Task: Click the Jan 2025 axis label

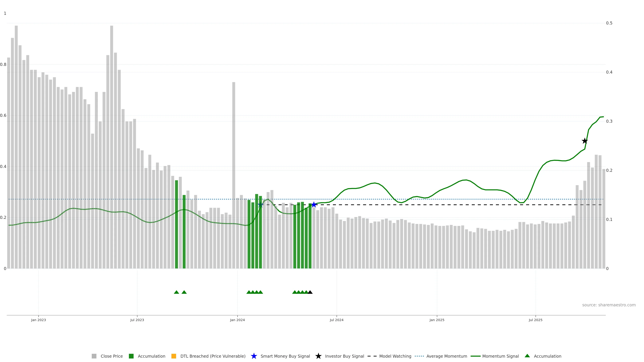Action: 437,320
